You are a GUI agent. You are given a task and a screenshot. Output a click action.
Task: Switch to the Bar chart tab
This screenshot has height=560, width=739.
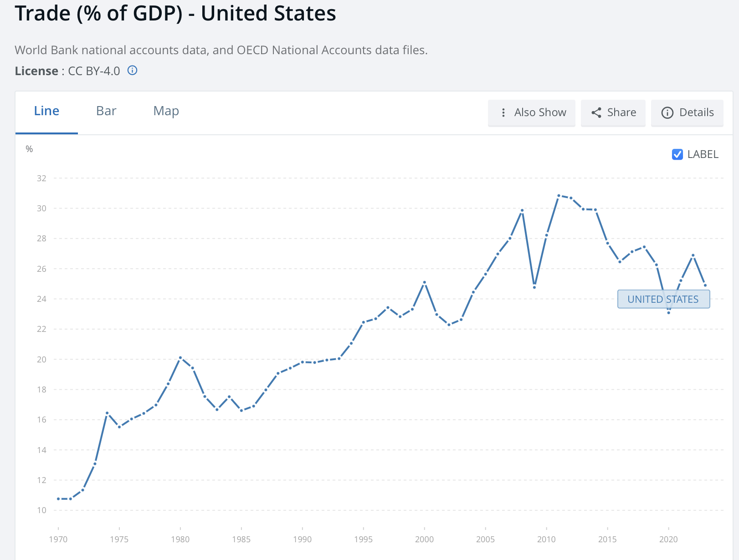[106, 111]
